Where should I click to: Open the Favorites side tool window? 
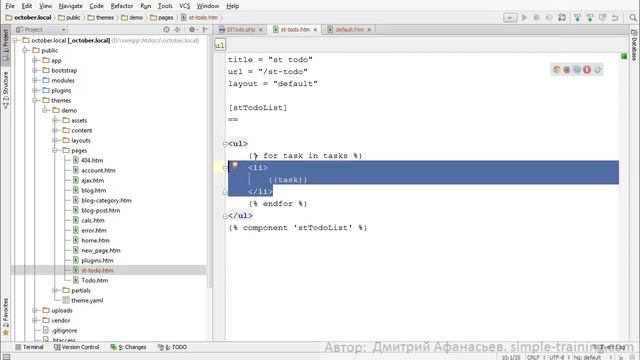pyautogui.click(x=5, y=317)
